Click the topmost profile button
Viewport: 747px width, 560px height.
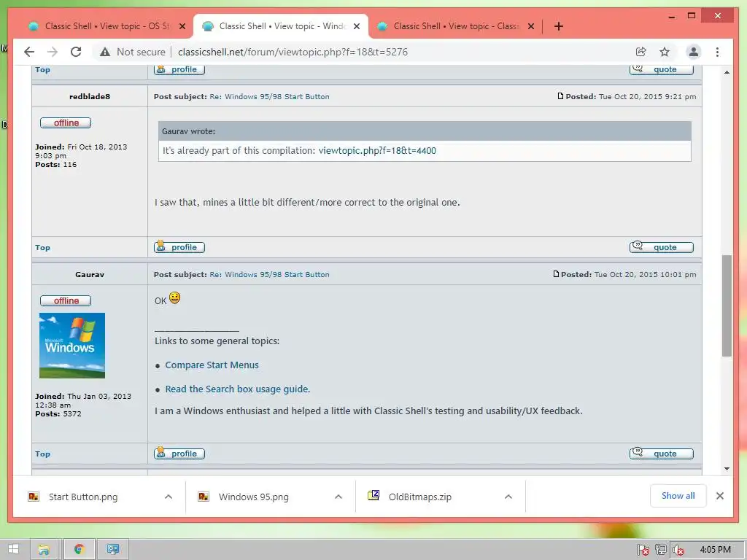pos(179,69)
